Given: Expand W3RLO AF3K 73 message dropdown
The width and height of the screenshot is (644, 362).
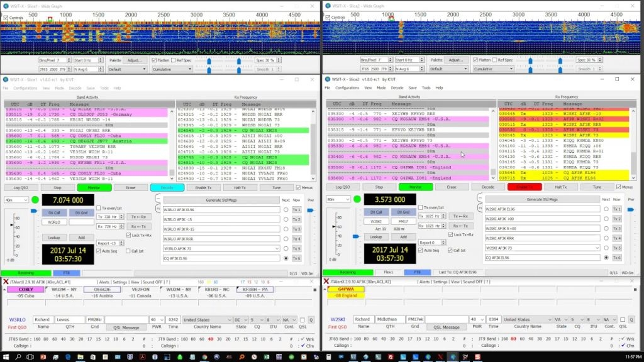Looking at the screenshot, I should [277, 249].
